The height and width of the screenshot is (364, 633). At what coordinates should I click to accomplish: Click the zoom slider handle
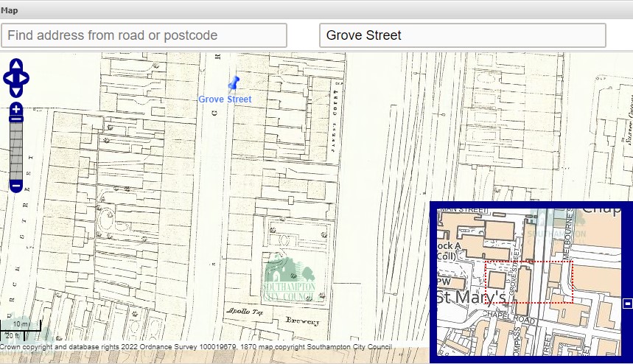pyautogui.click(x=16, y=119)
